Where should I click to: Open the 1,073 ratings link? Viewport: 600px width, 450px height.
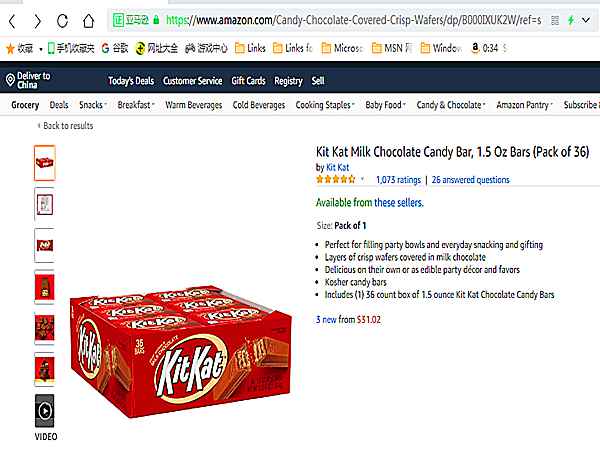click(x=398, y=180)
